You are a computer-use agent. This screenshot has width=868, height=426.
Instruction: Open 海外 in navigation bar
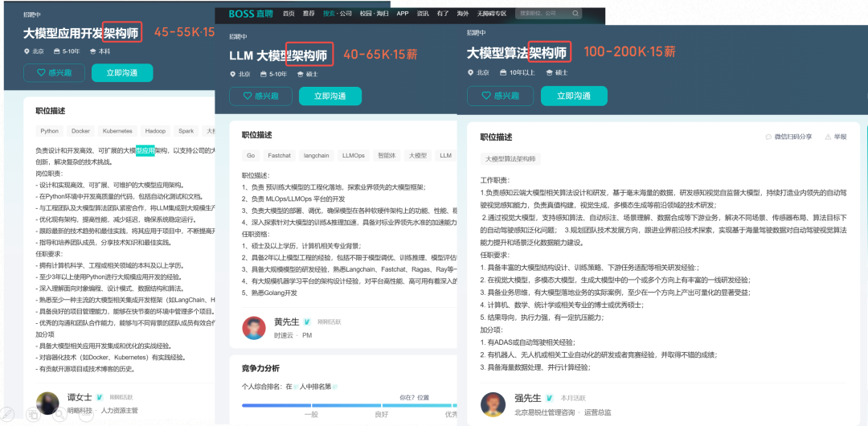463,14
